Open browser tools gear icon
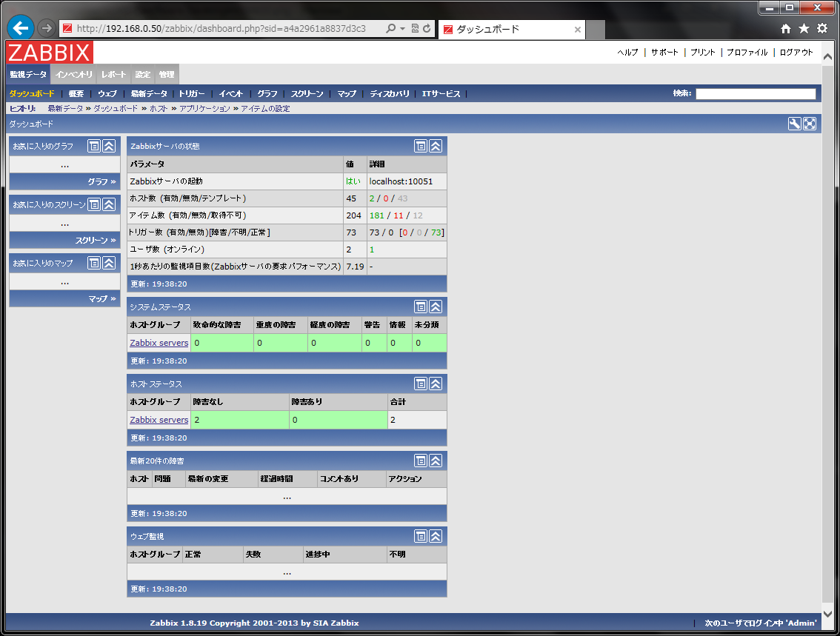The height and width of the screenshot is (636, 840). 822,28
